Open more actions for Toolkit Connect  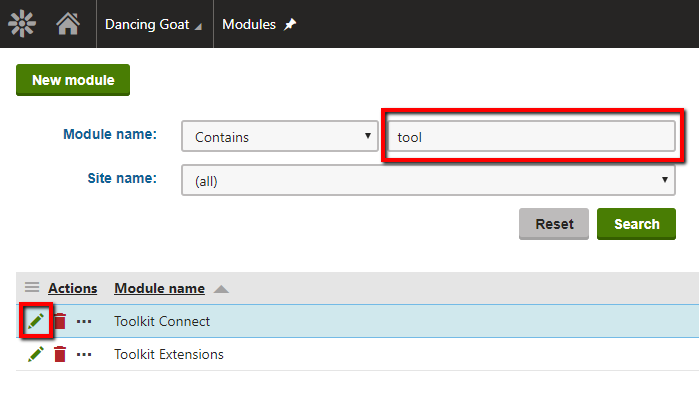click(x=84, y=321)
